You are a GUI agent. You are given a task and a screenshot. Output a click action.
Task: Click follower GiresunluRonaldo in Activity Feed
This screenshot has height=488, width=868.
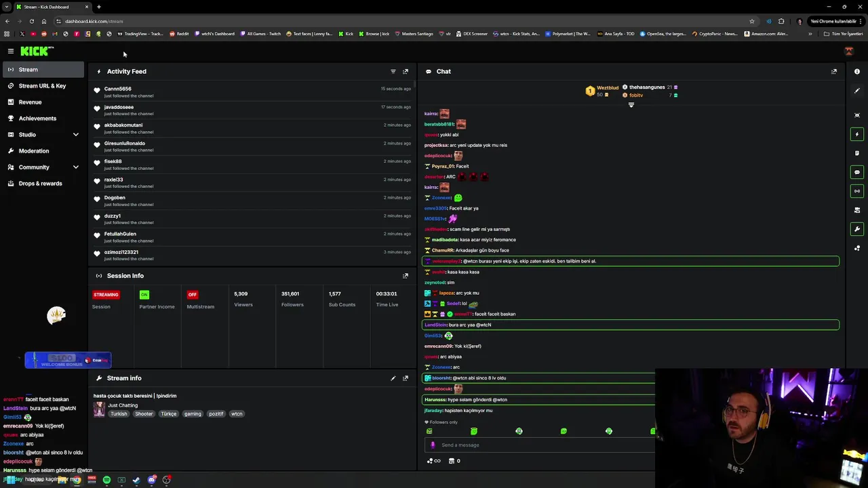125,144
